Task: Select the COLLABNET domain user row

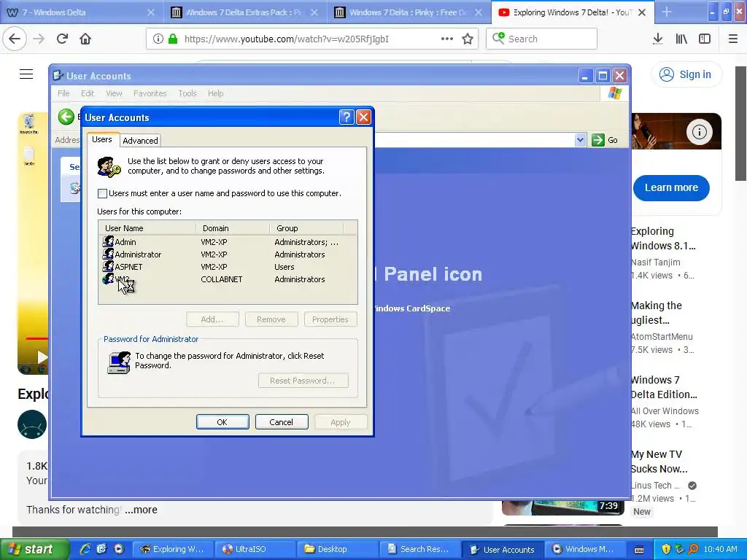Action: point(228,279)
